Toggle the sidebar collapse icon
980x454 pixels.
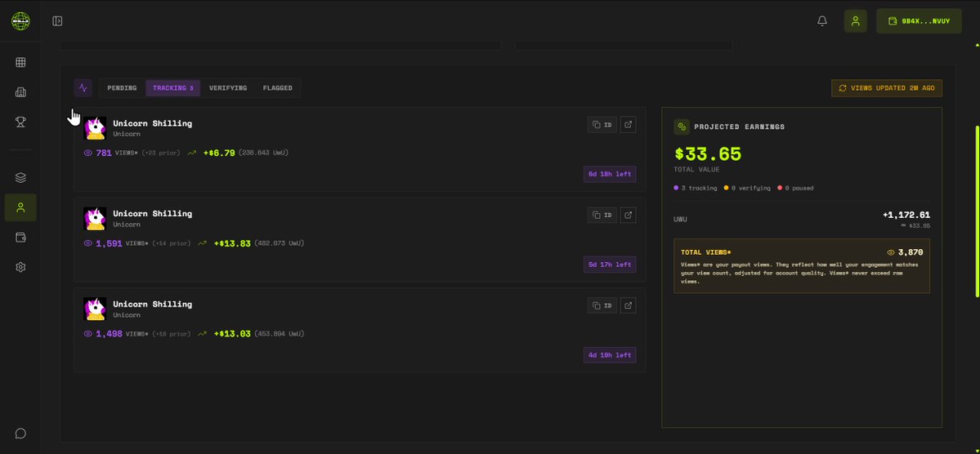click(x=57, y=21)
